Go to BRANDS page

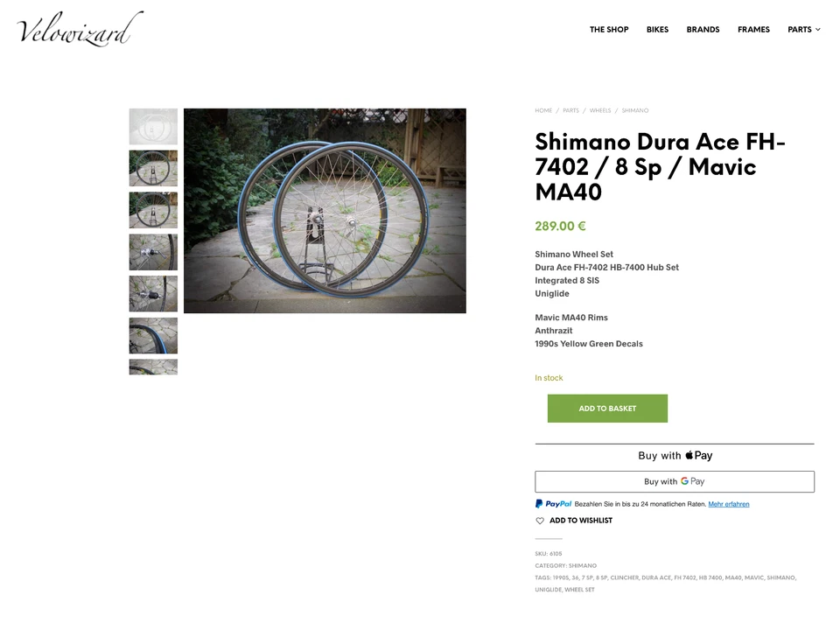[703, 30]
